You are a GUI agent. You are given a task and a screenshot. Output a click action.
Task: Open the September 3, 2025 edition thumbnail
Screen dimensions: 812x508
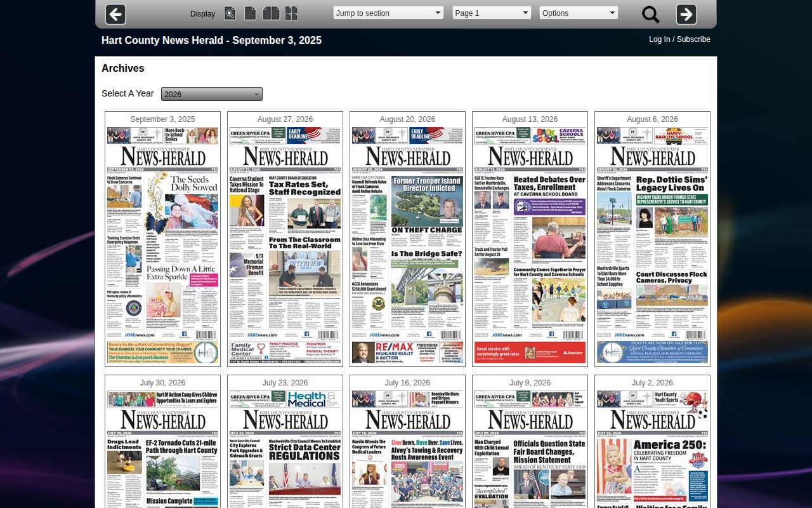162,246
